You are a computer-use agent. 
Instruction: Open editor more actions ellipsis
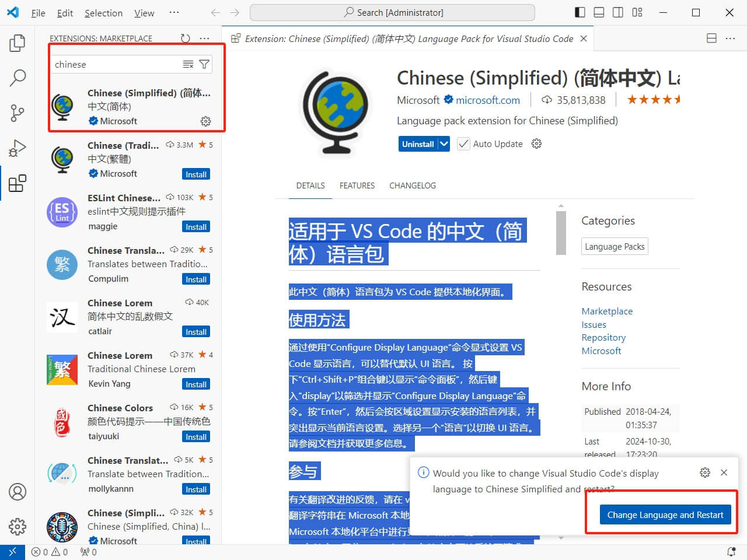[x=731, y=38]
